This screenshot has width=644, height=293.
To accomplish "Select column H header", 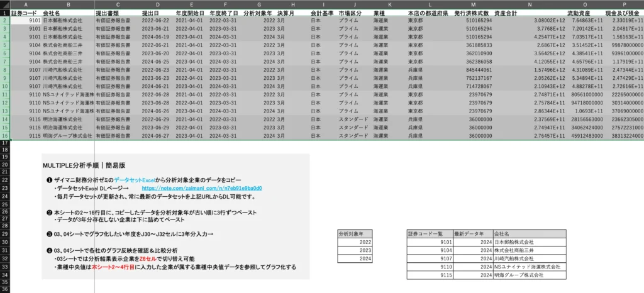I will pos(293,4).
